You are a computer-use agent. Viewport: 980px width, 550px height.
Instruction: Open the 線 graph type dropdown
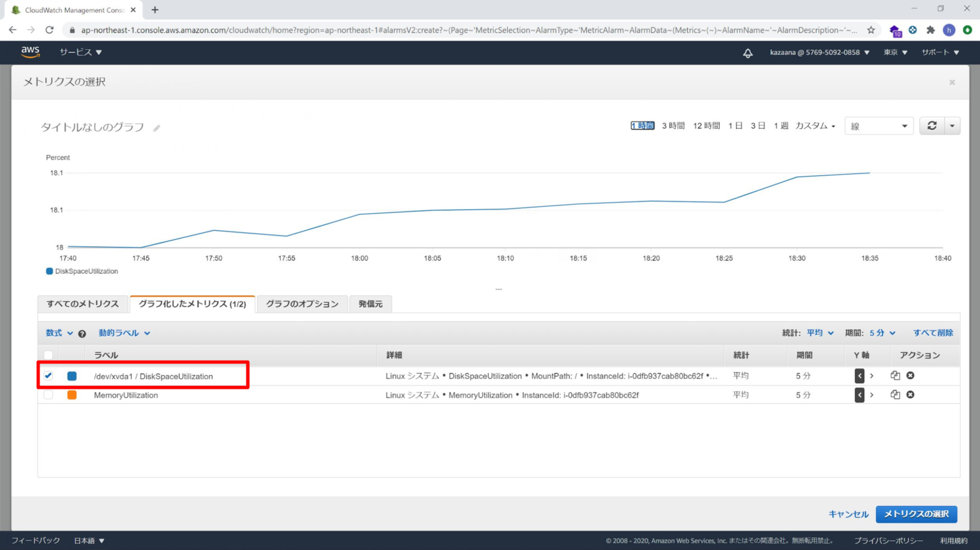click(879, 126)
